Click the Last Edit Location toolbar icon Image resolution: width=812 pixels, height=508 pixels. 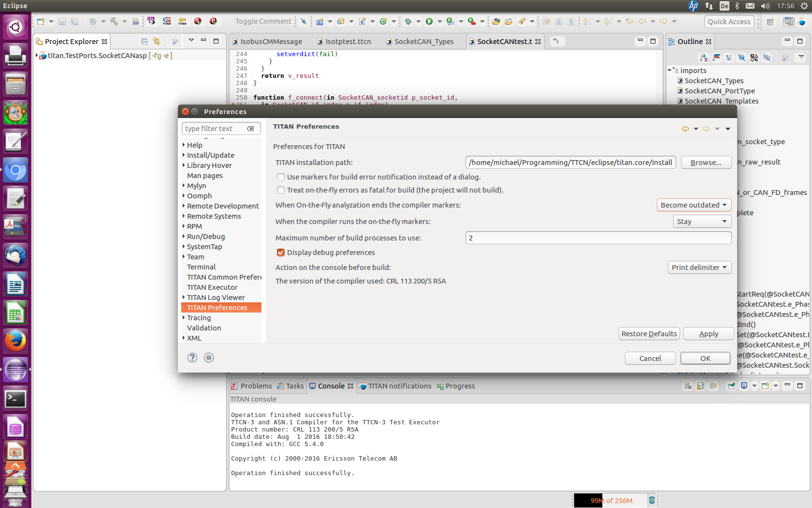[630, 21]
